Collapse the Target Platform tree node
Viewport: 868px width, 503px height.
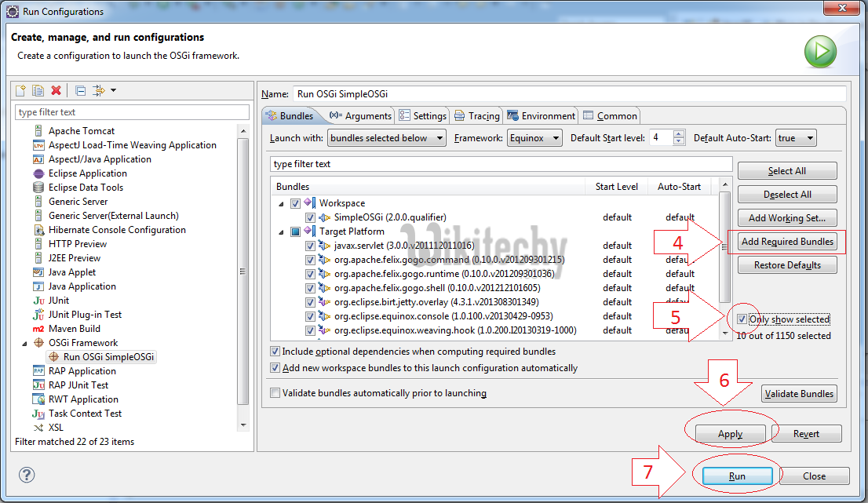(281, 232)
